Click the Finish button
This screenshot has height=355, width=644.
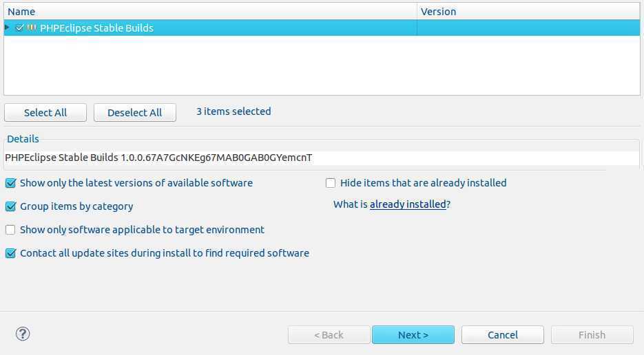pos(592,335)
